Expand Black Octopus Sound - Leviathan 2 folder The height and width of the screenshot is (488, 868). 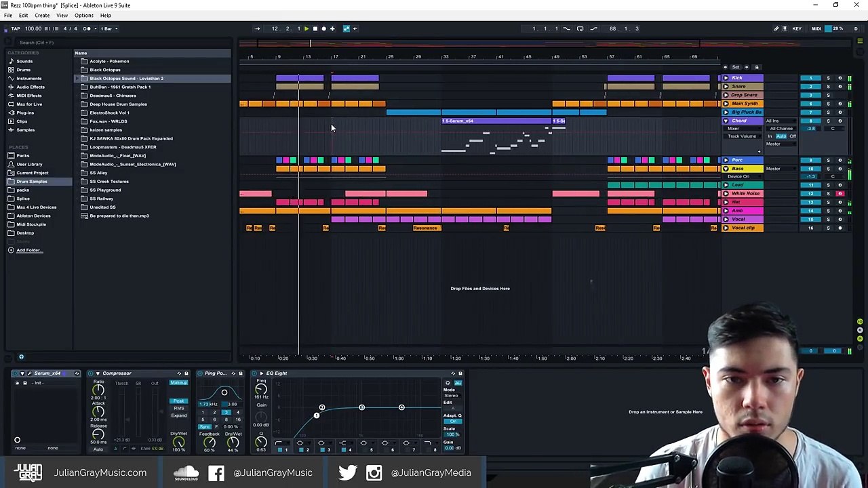(77, 79)
